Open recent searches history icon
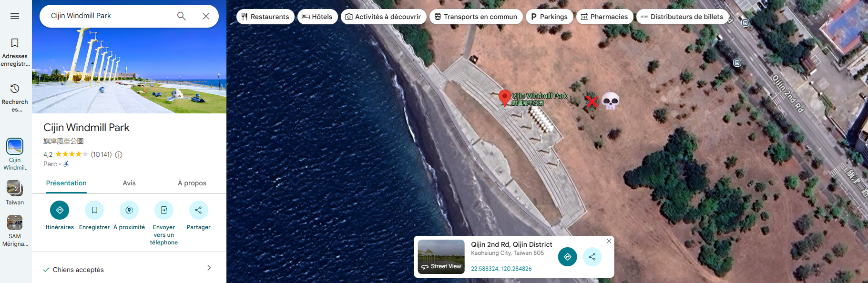The image size is (868, 283). coord(15,89)
